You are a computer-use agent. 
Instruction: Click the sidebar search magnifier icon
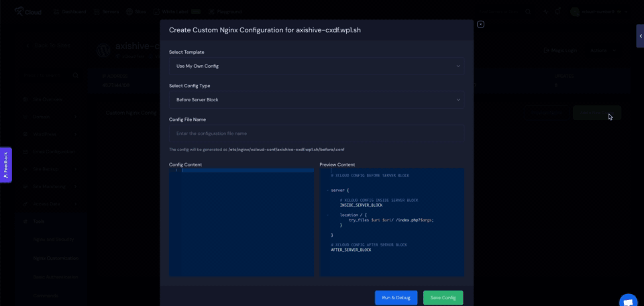pos(76,76)
